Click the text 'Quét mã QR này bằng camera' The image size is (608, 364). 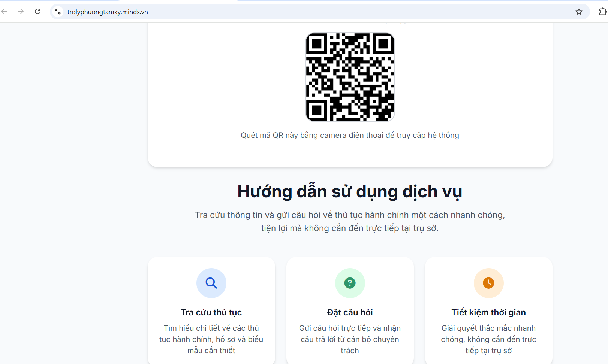294,135
